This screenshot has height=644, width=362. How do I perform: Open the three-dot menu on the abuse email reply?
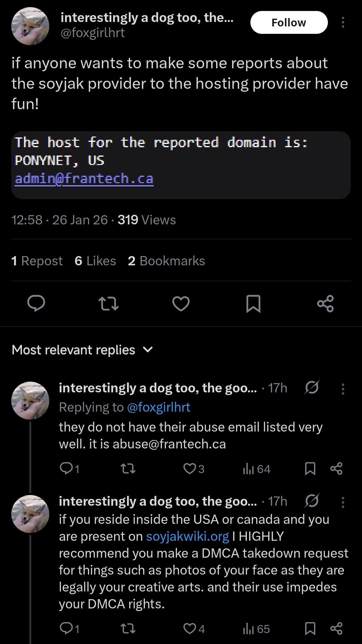pyautogui.click(x=343, y=389)
